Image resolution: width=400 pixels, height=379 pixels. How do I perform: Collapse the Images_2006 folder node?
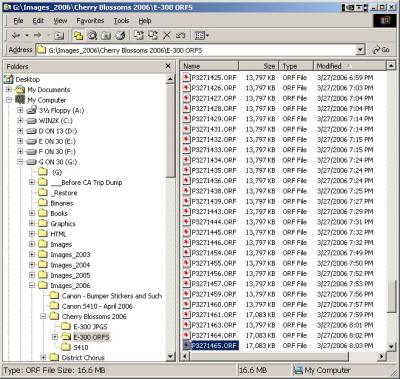[x=32, y=285]
